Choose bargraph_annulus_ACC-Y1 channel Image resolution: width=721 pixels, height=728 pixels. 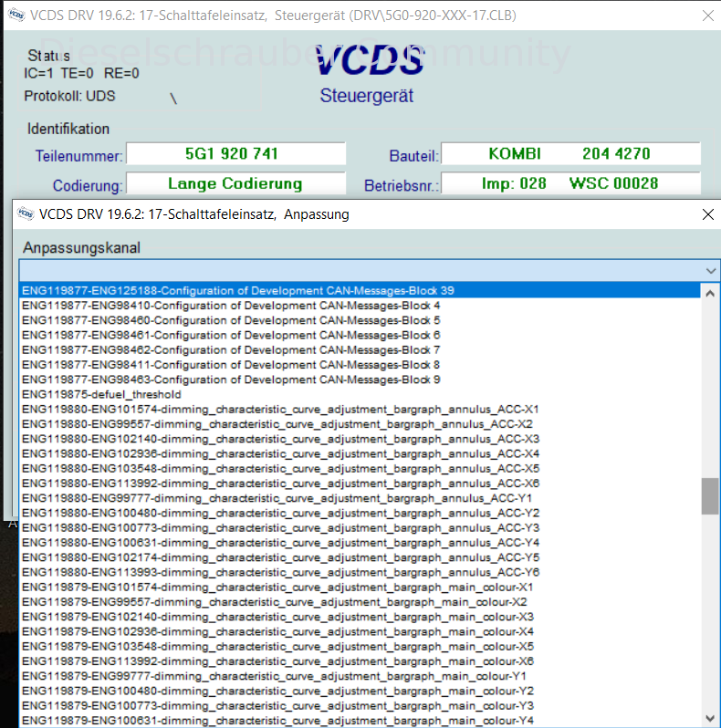(x=360, y=499)
